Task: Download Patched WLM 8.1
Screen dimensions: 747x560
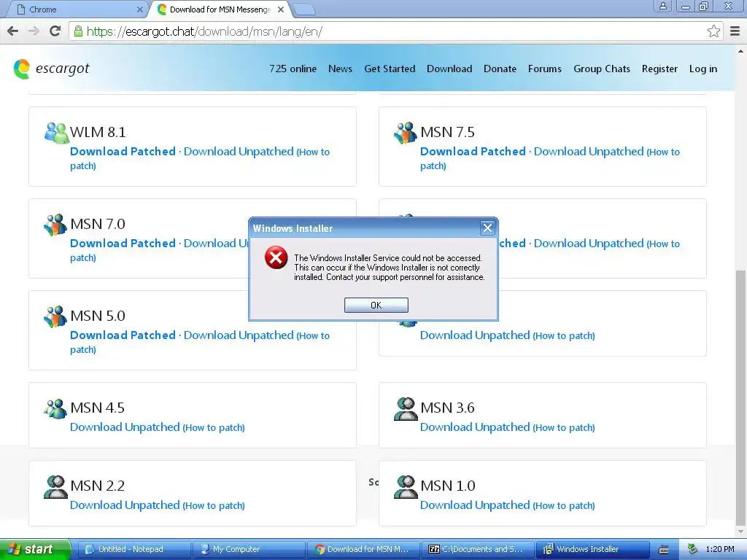Action: tap(123, 152)
